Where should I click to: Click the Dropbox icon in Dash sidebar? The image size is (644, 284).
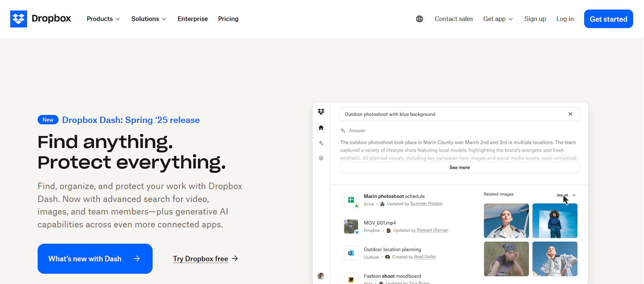(x=321, y=112)
